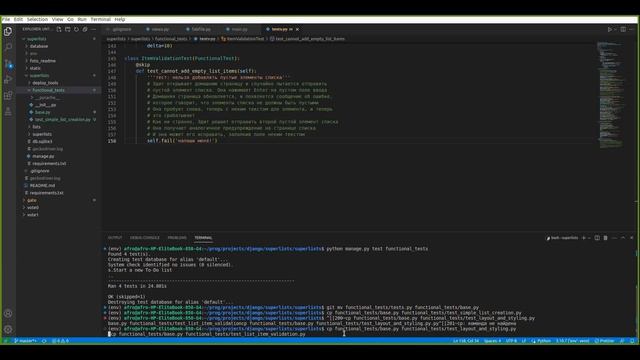640x360 pixels.
Task: Open the editor more actions menu
Action: [631, 29]
